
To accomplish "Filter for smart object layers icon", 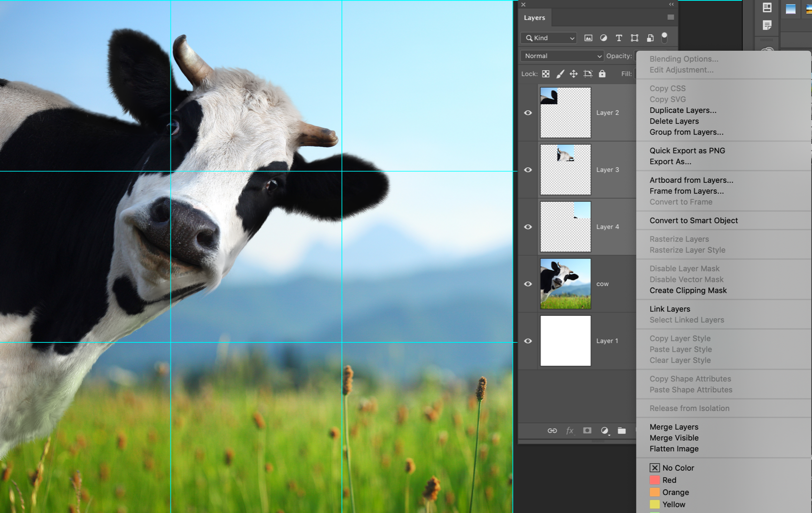I will pos(650,38).
